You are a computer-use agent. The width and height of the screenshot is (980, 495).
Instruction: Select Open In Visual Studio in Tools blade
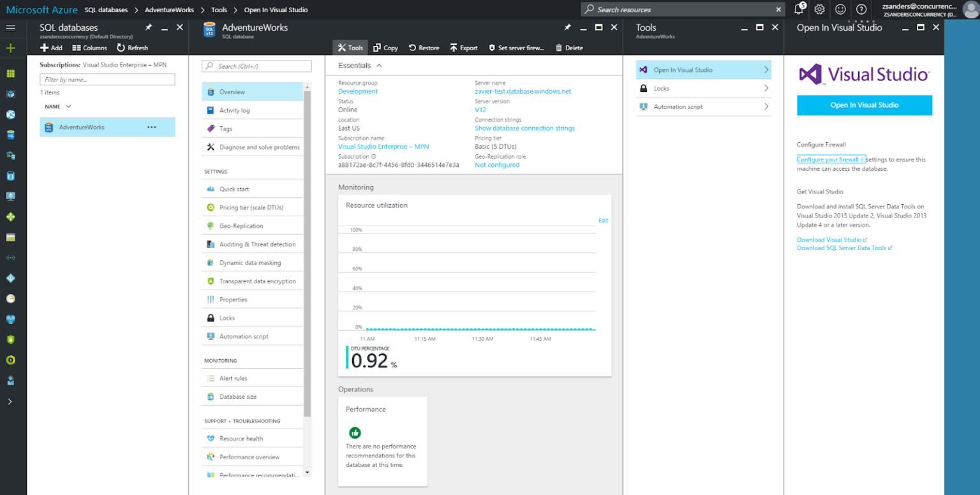(x=704, y=70)
